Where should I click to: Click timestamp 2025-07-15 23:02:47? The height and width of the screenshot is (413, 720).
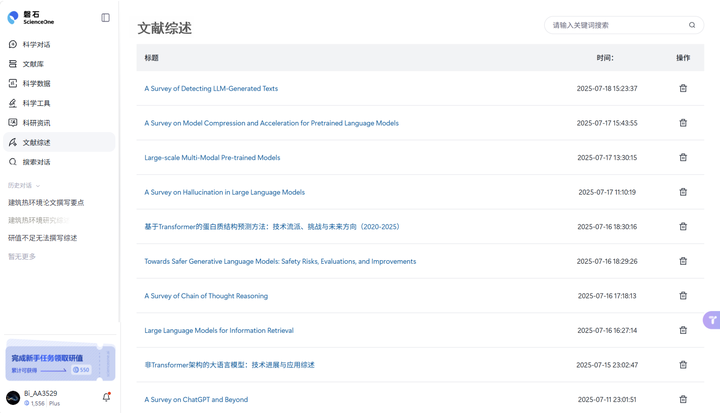click(607, 365)
